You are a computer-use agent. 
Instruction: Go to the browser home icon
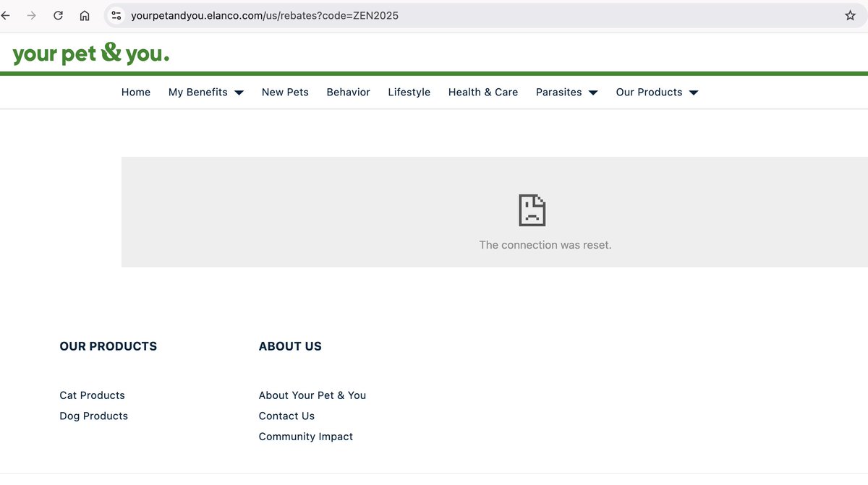pos(85,15)
